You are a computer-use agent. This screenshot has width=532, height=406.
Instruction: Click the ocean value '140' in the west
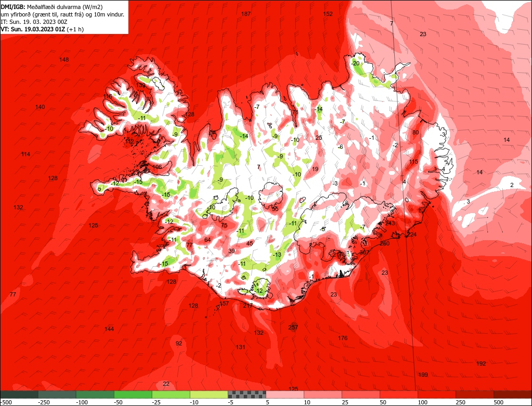tap(40, 107)
